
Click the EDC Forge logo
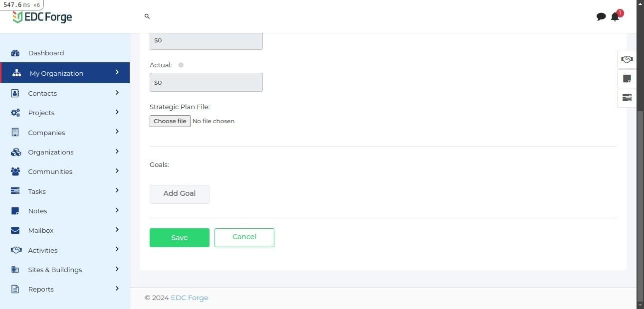point(42,17)
